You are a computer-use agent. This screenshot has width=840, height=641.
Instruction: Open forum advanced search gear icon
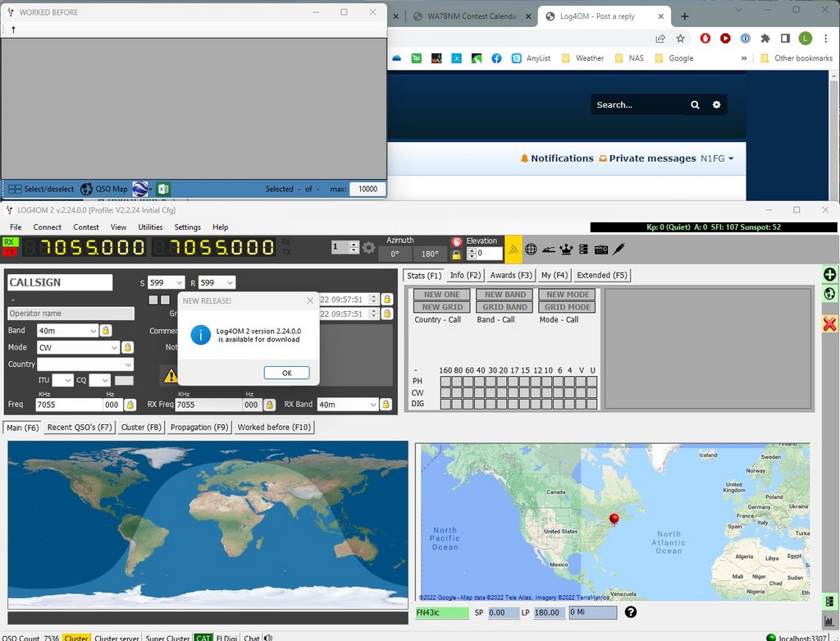pos(716,105)
